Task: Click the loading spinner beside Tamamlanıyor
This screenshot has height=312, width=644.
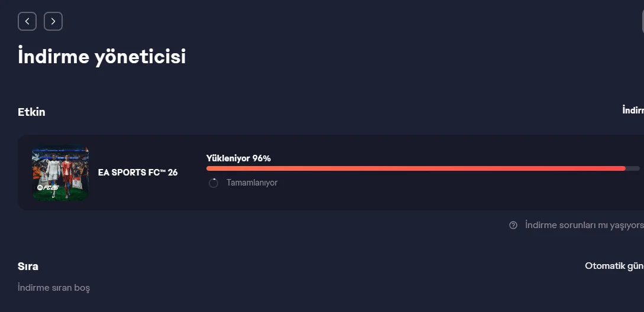Action: (x=213, y=183)
